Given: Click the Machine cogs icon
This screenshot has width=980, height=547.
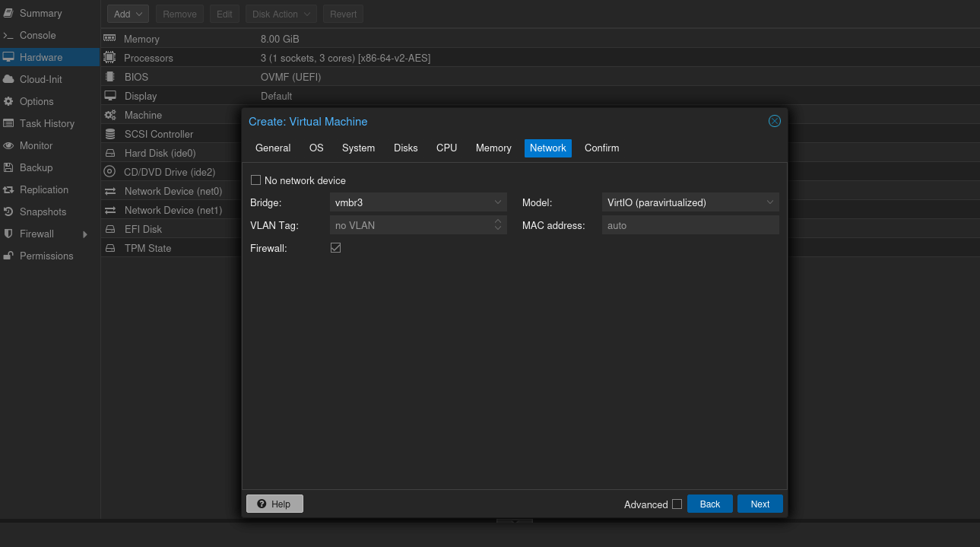Looking at the screenshot, I should click(x=110, y=115).
